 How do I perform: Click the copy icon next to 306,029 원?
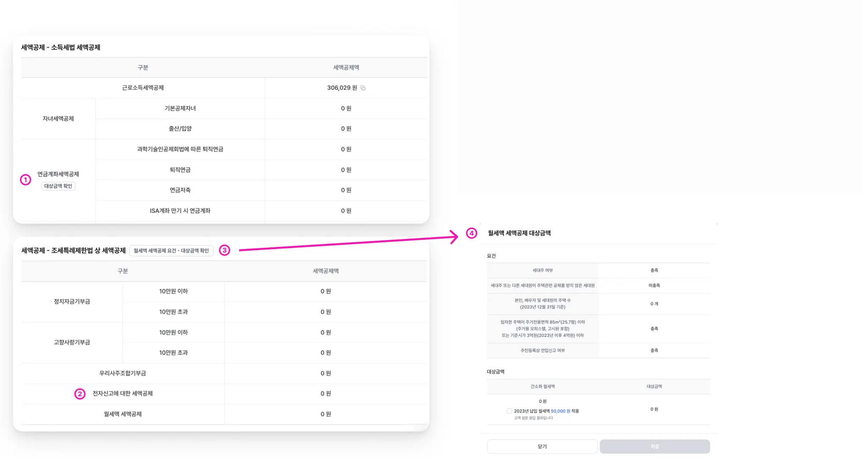point(363,88)
